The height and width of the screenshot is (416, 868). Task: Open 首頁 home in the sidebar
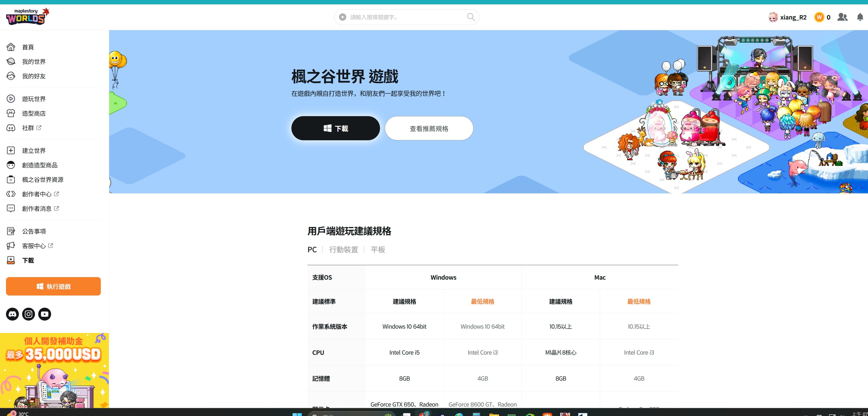28,47
